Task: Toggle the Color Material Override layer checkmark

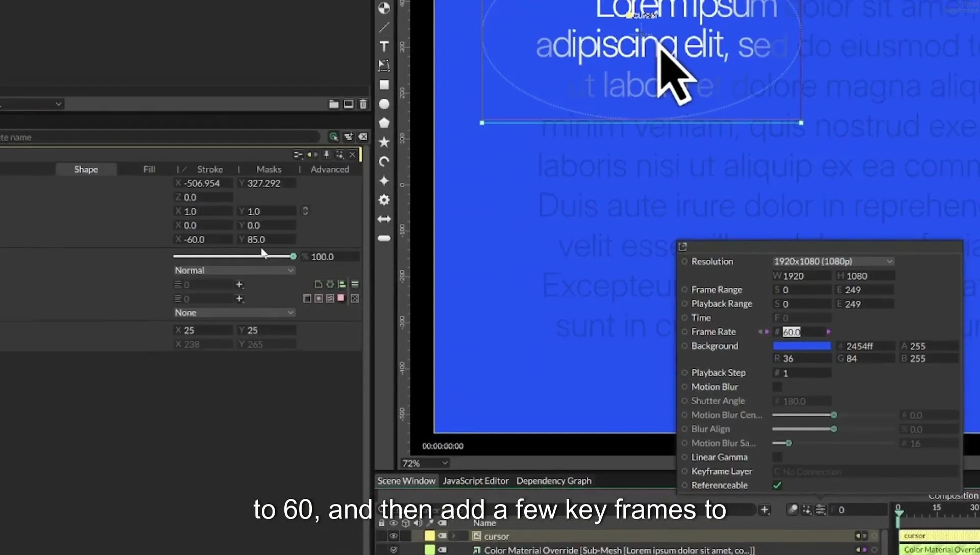Action: pyautogui.click(x=393, y=550)
